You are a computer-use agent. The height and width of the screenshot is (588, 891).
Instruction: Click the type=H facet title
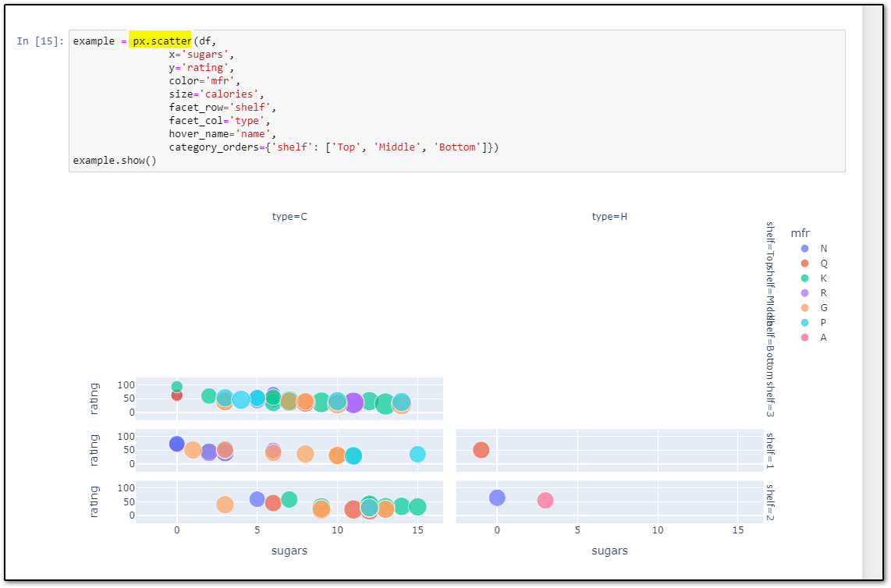609,216
